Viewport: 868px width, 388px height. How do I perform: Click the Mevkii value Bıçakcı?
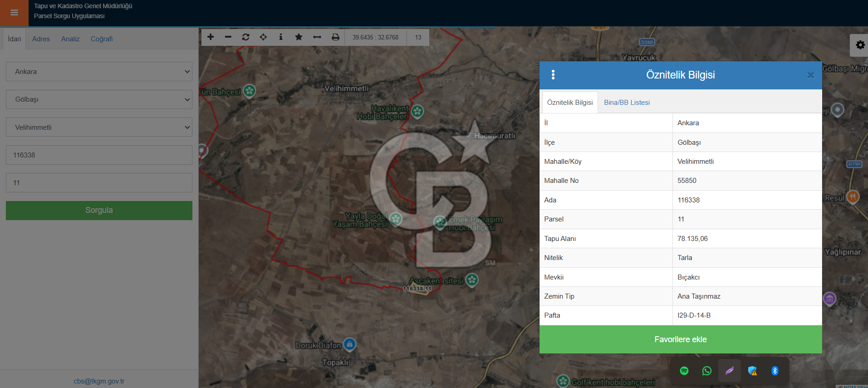688,277
